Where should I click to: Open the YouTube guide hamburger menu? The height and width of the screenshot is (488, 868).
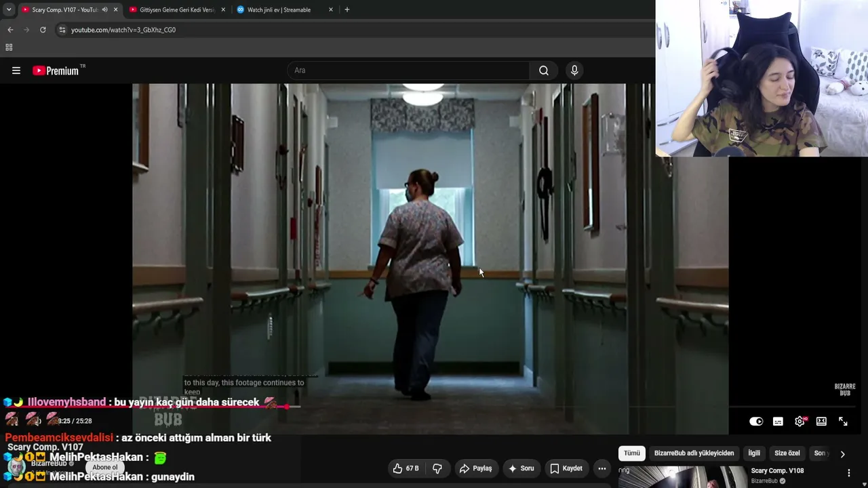tap(16, 70)
